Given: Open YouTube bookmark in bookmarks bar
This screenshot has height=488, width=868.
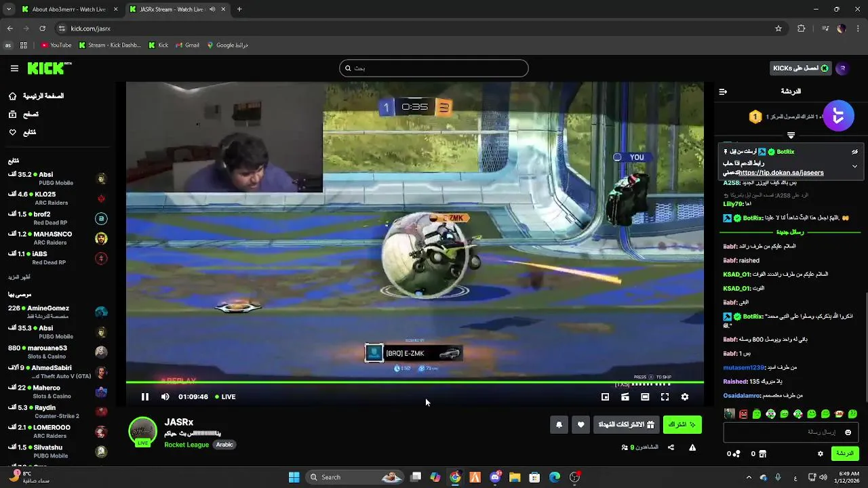Looking at the screenshot, I should pos(56,45).
